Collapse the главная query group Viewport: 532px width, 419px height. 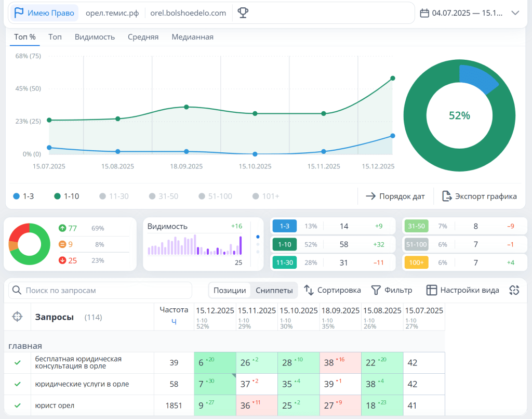pyautogui.click(x=25, y=346)
